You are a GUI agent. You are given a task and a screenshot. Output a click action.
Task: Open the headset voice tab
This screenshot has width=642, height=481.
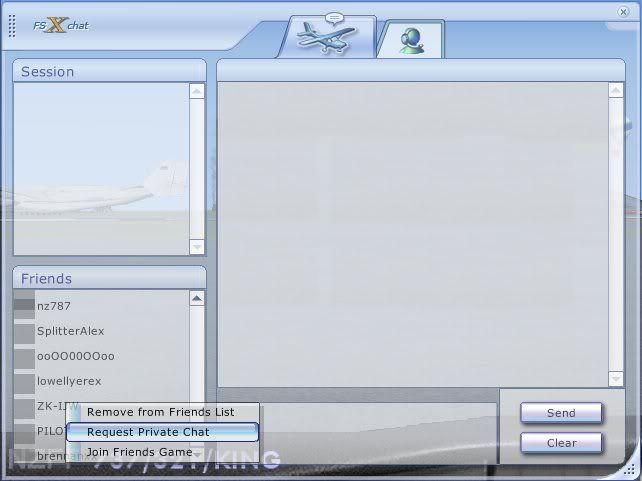pyautogui.click(x=411, y=40)
